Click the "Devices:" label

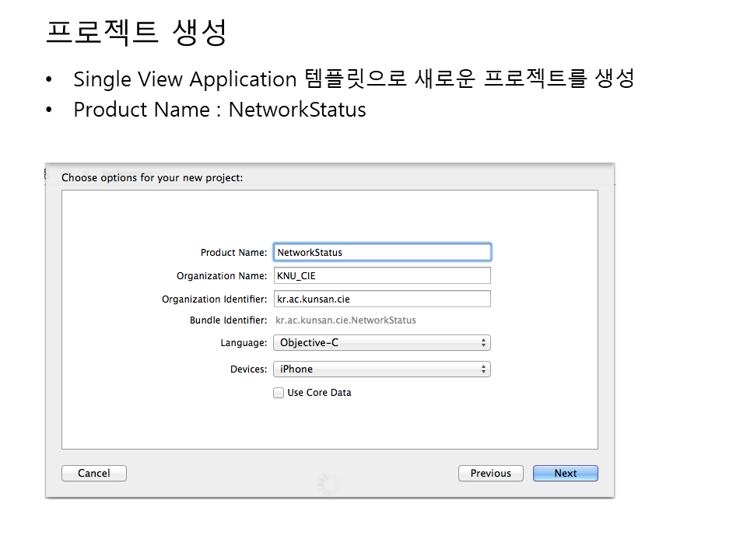pyautogui.click(x=248, y=369)
